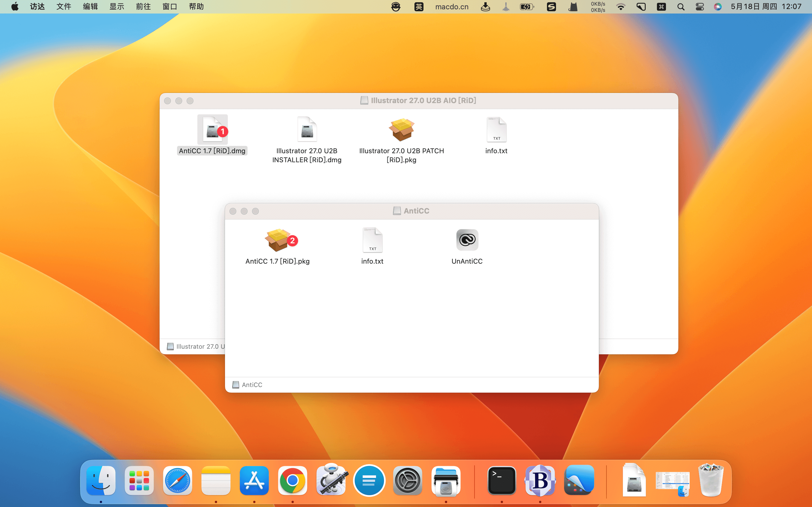
Task: Select the UnAntiCC app icon
Action: tap(467, 240)
